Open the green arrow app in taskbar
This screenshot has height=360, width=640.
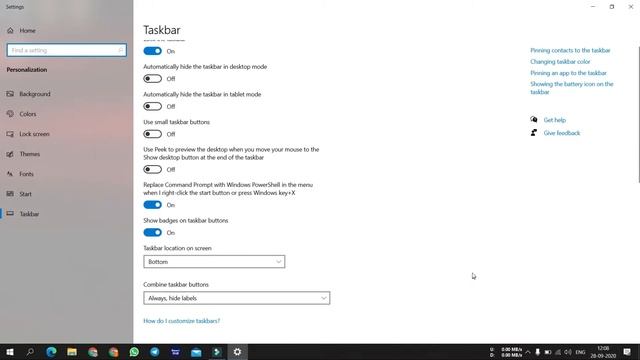pyautogui.click(x=217, y=352)
